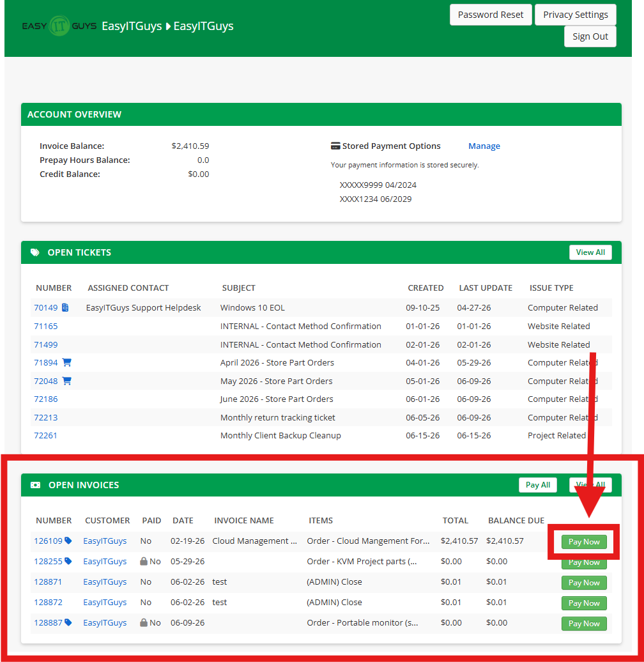Click the lock icon on invoice 128255 row
This screenshot has height=662, width=644.
click(x=144, y=561)
